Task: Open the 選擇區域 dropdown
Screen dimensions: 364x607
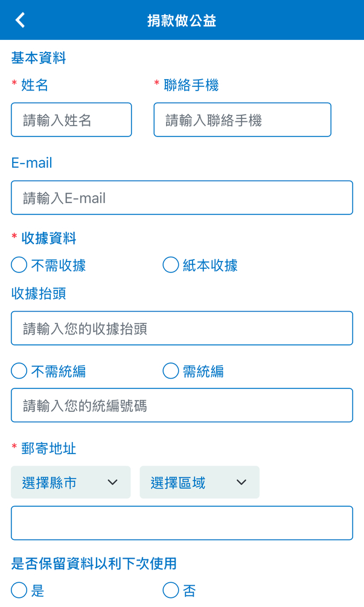Action: coord(199,482)
